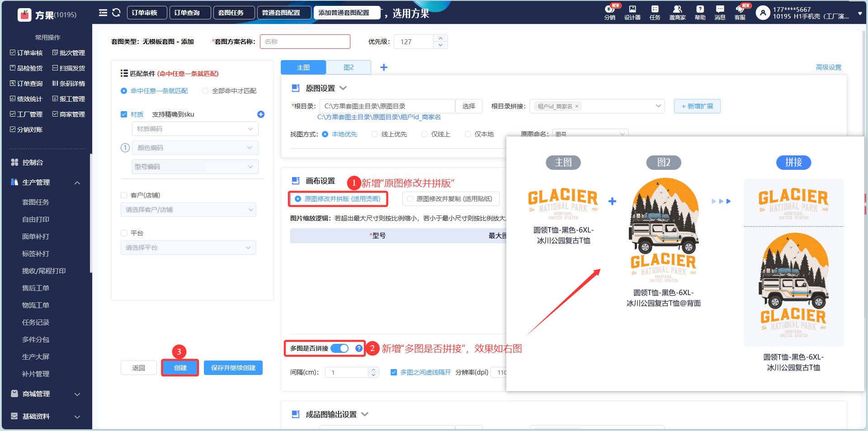The image size is (868, 431).
Task: Open 批次管理 shortcut in sidebar
Action: pyautogui.click(x=69, y=53)
